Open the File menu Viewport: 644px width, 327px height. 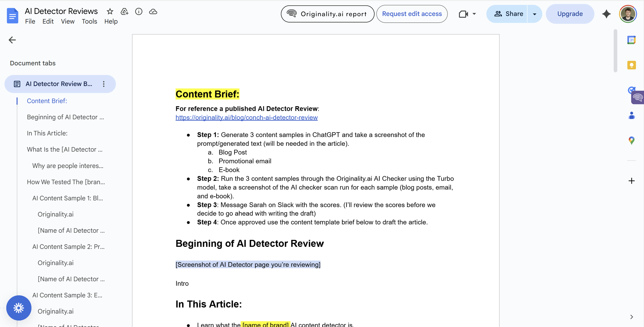point(30,21)
